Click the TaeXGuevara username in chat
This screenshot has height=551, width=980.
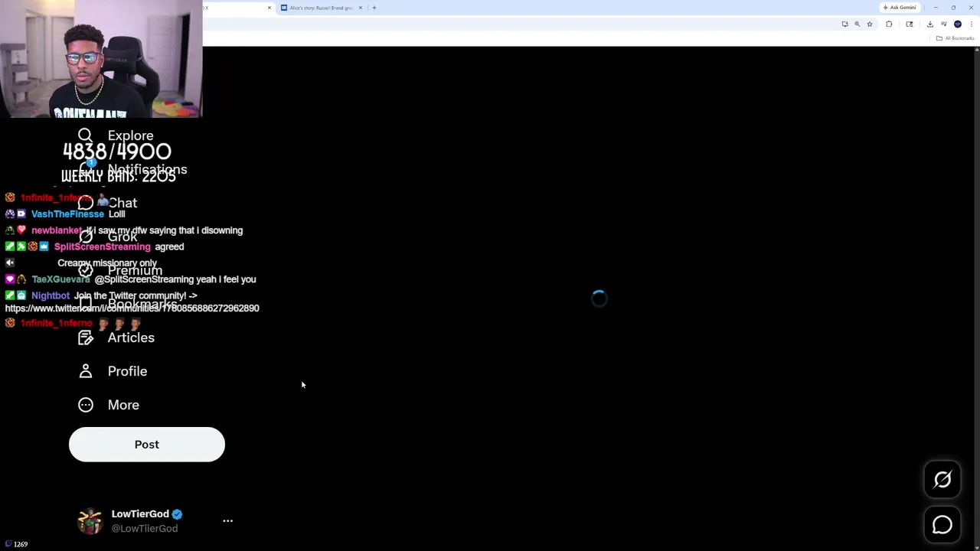point(60,279)
